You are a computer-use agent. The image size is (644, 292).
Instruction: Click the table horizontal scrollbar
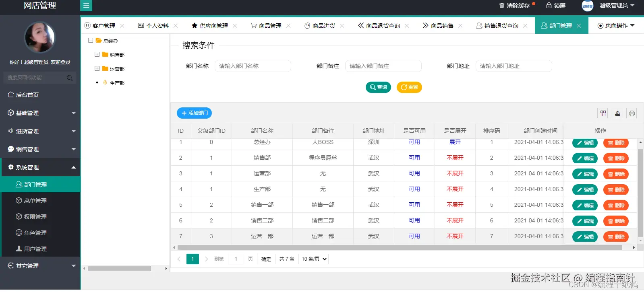pyautogui.click(x=400, y=248)
